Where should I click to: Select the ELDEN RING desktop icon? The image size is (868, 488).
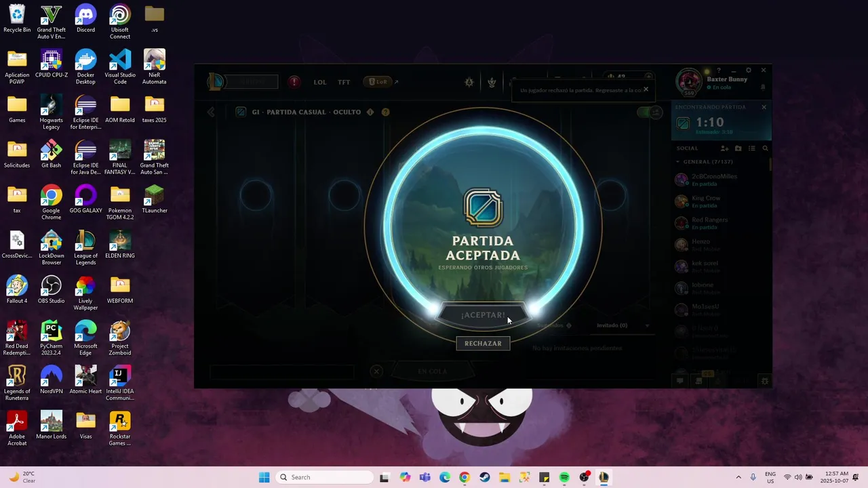[x=120, y=245]
